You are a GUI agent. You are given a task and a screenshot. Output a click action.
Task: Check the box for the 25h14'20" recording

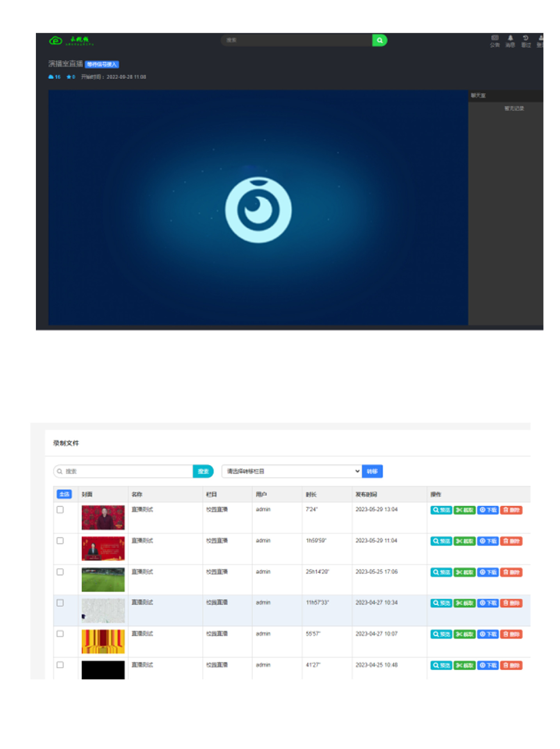click(60, 572)
